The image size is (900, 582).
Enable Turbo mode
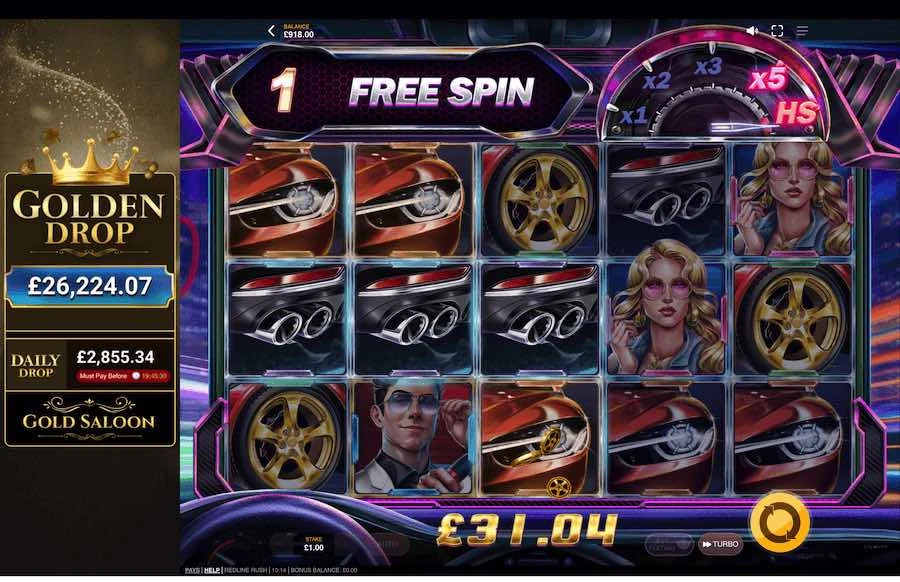[720, 544]
